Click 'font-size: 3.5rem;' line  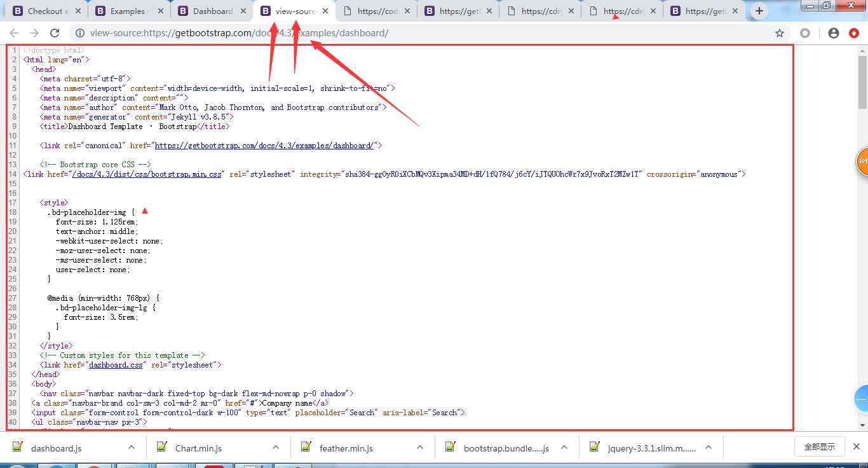pyautogui.click(x=101, y=317)
